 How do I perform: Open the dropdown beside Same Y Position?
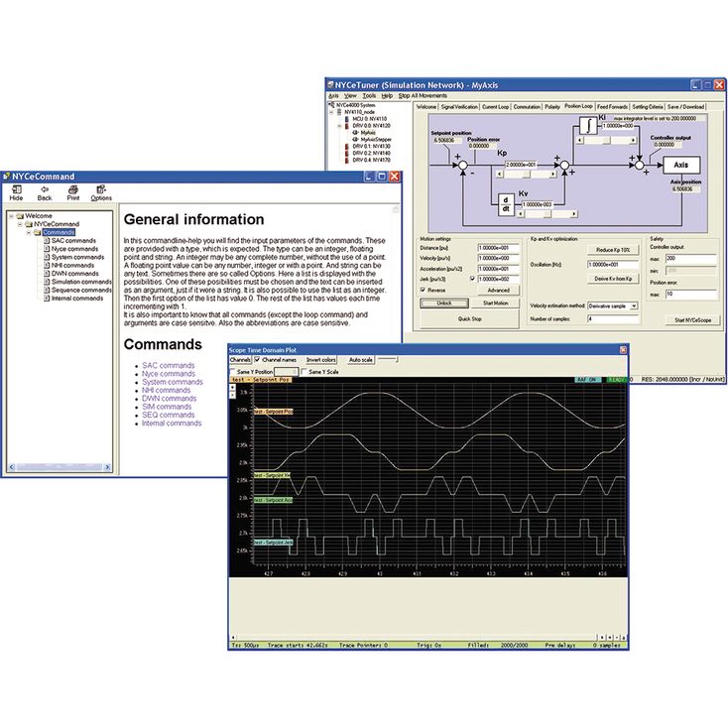tap(286, 372)
